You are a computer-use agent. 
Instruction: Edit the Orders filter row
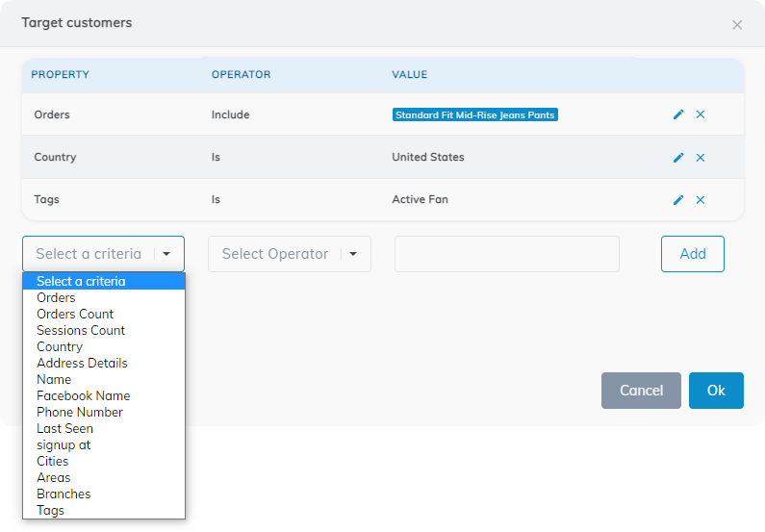click(x=678, y=114)
